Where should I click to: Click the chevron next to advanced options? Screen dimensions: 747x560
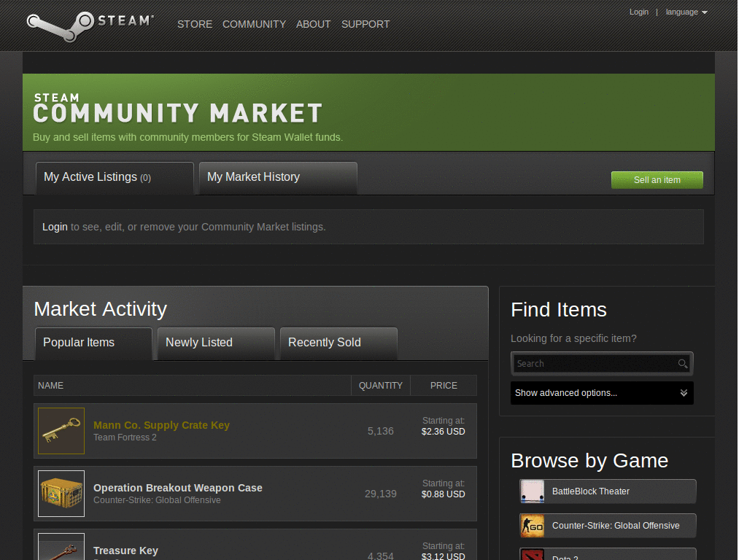684,392
